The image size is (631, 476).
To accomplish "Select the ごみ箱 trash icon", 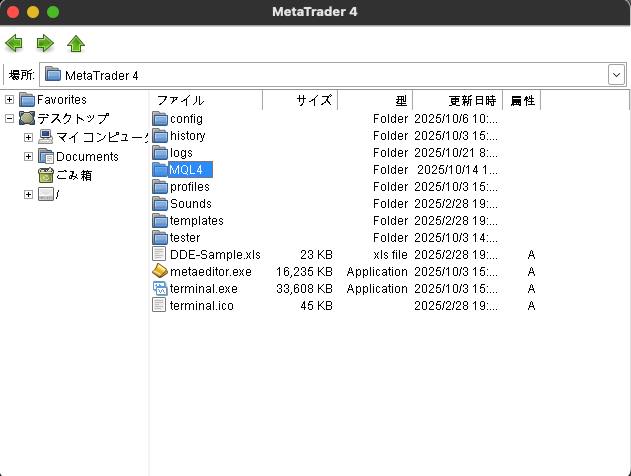I will coord(45,175).
